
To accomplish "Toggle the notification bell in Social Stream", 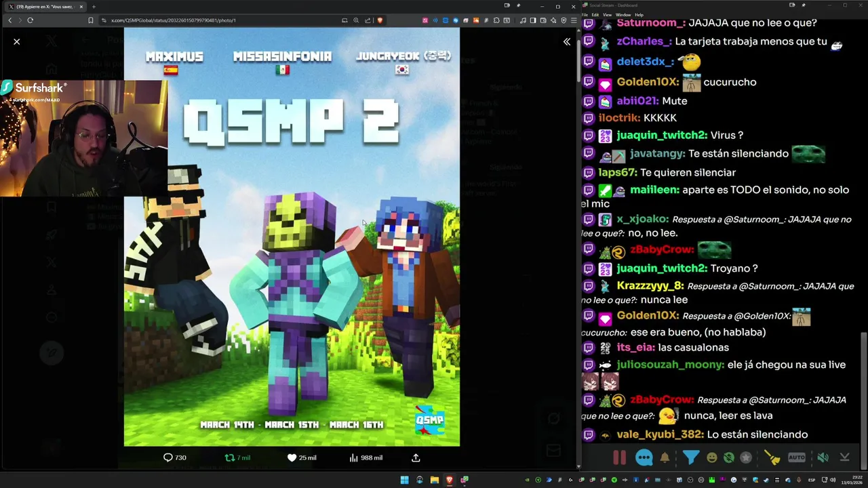I will (665, 457).
